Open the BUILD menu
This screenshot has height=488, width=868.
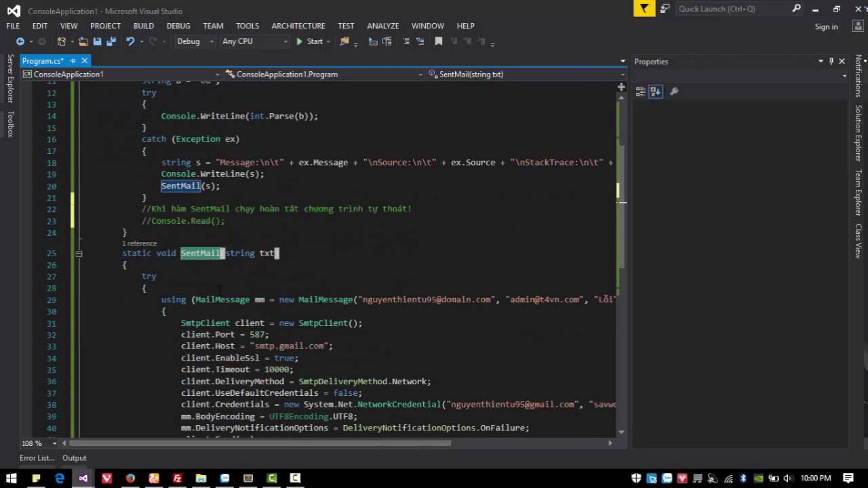tap(143, 26)
